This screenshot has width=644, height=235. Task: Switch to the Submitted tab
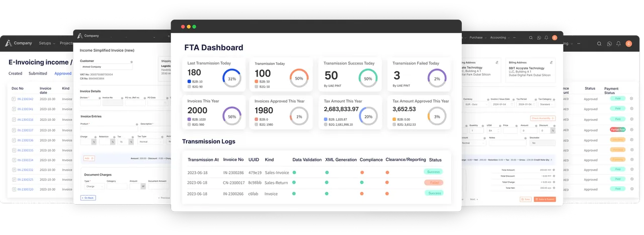click(38, 73)
